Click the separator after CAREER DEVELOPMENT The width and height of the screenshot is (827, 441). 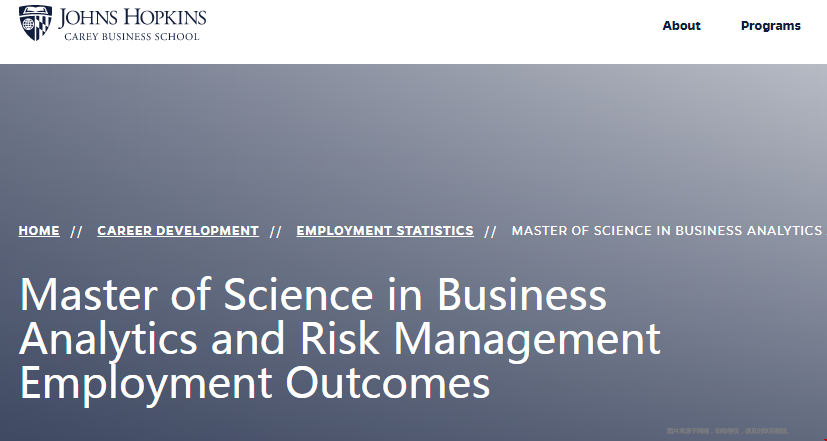coord(276,232)
